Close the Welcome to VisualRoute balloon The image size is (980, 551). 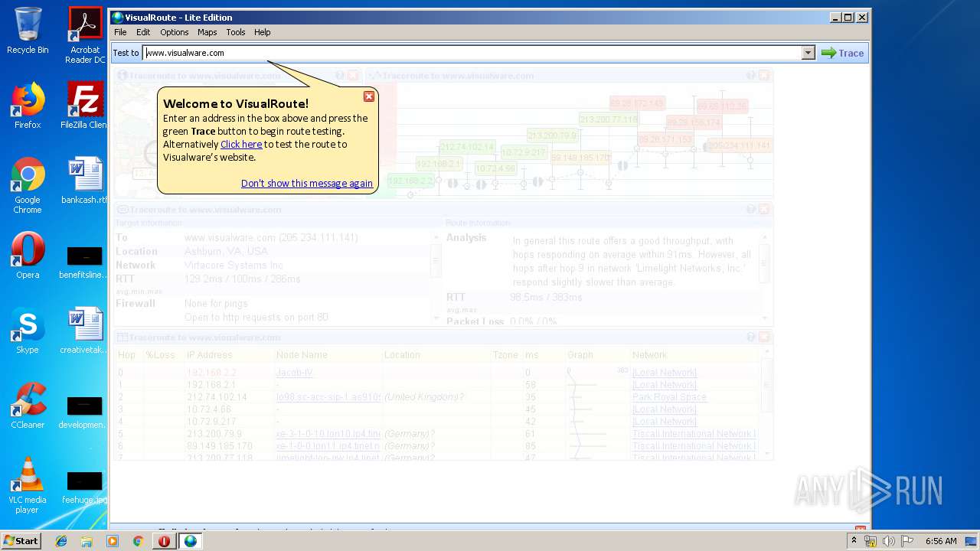pos(369,96)
